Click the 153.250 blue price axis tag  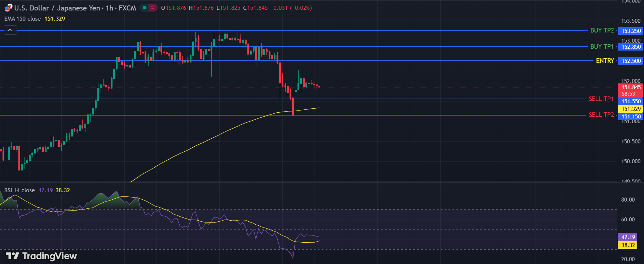tap(631, 31)
